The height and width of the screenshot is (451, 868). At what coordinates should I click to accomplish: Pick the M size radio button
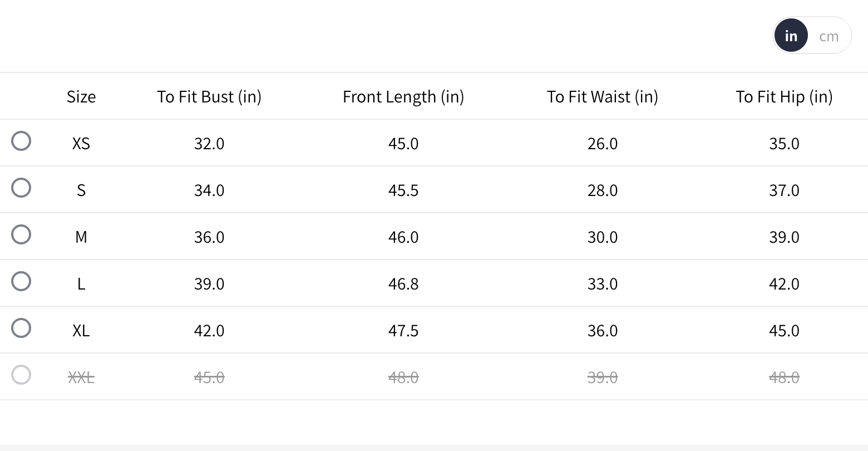21,234
